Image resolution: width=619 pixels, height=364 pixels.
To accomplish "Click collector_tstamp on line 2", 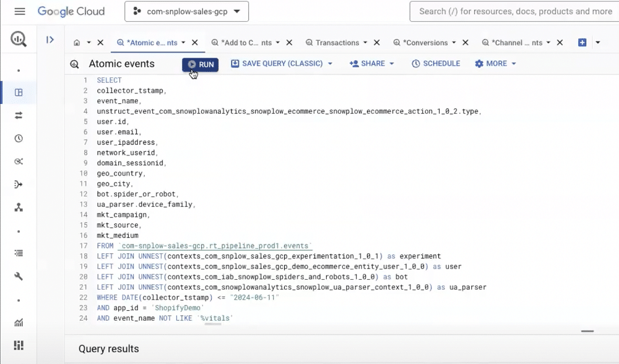I will point(130,90).
